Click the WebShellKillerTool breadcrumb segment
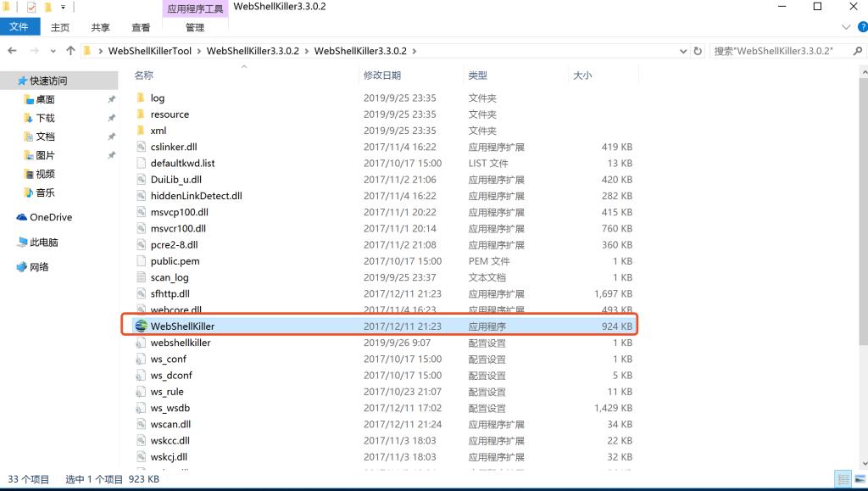This screenshot has width=868, height=491. 150,51
